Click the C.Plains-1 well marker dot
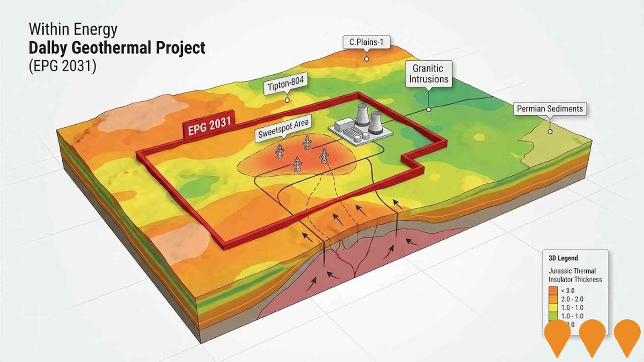 tap(367, 59)
